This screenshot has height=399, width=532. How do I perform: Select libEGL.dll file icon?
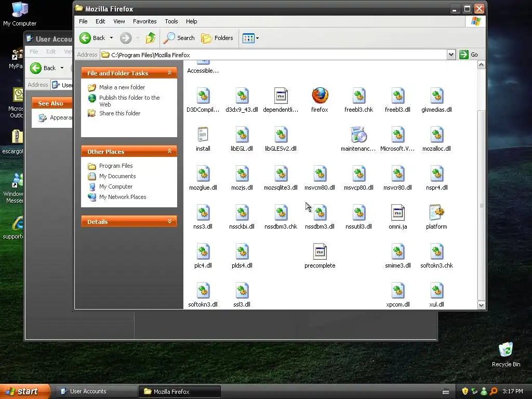242,135
